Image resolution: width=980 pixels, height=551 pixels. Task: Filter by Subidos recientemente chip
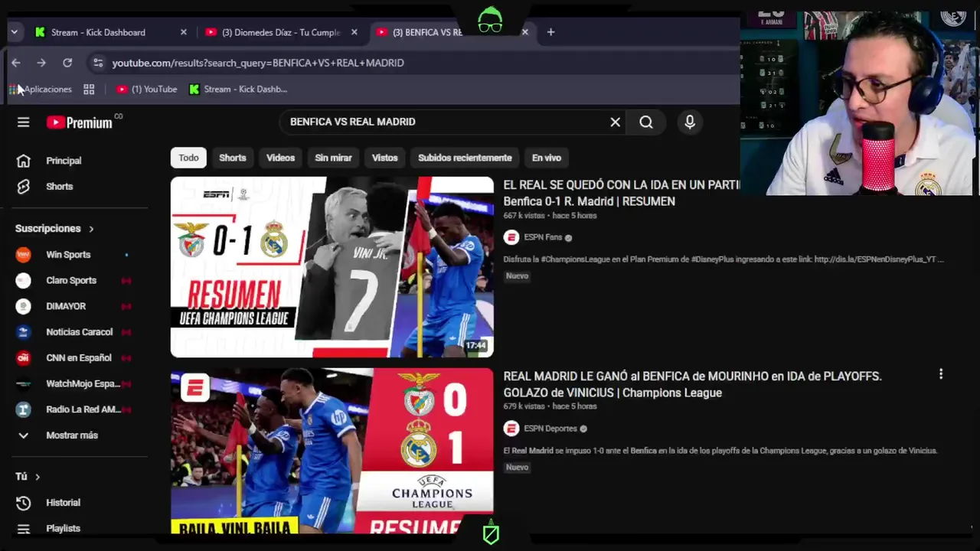pos(465,158)
